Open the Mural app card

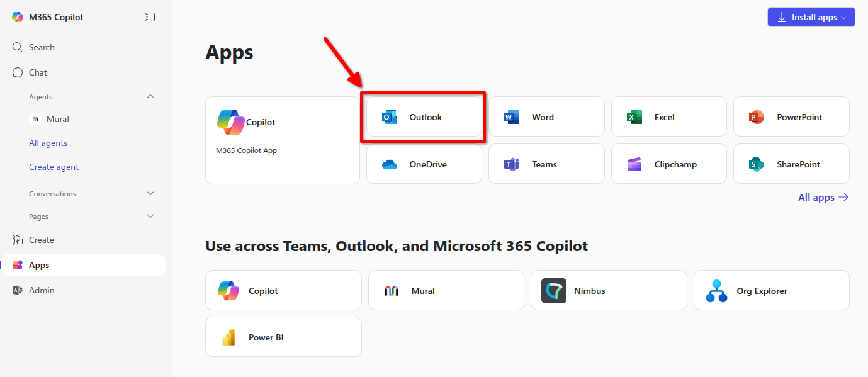446,290
